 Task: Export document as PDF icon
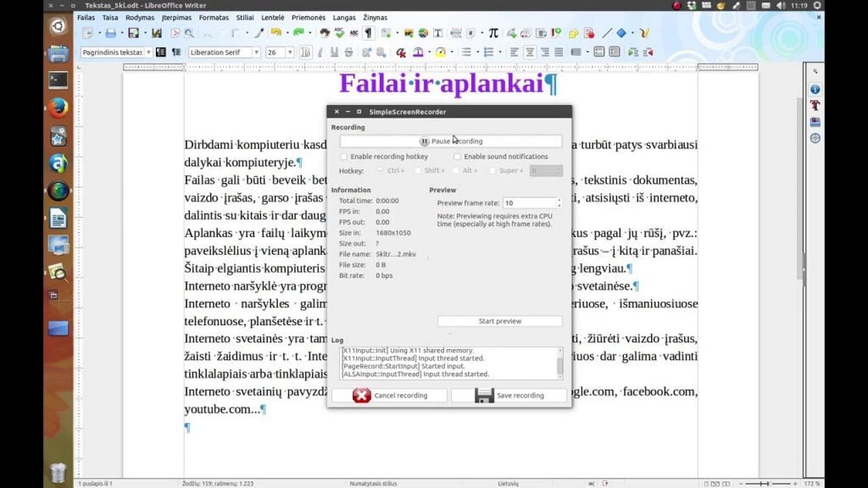click(x=175, y=33)
